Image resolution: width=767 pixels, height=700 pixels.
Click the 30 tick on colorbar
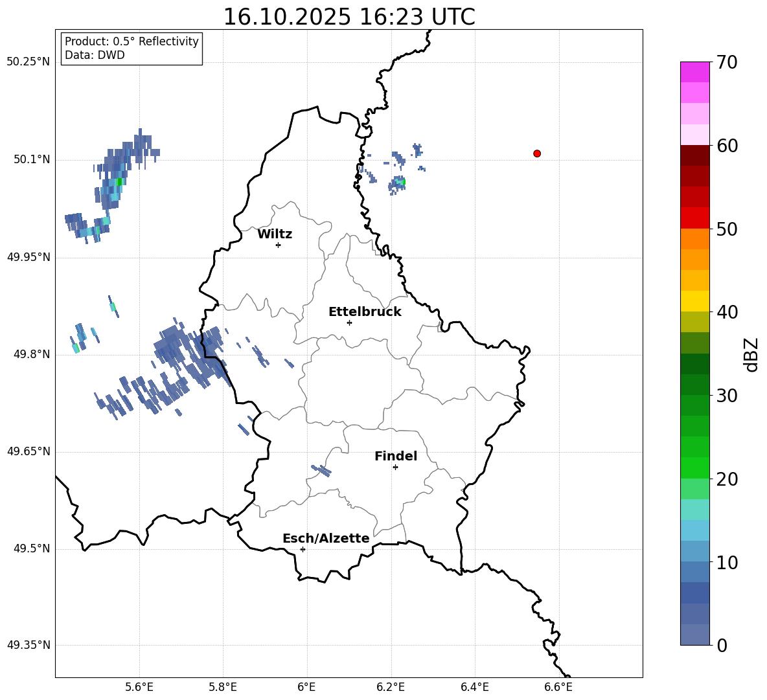(726, 396)
